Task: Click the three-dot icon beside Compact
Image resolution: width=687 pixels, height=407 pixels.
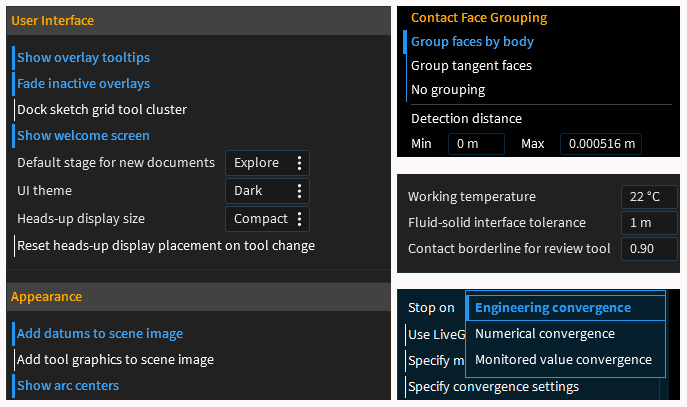Action: (299, 219)
